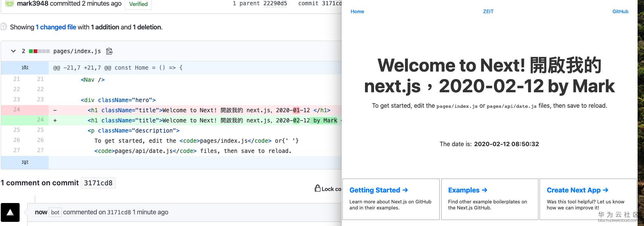Click the added h1 line with by Mark

click(195, 120)
